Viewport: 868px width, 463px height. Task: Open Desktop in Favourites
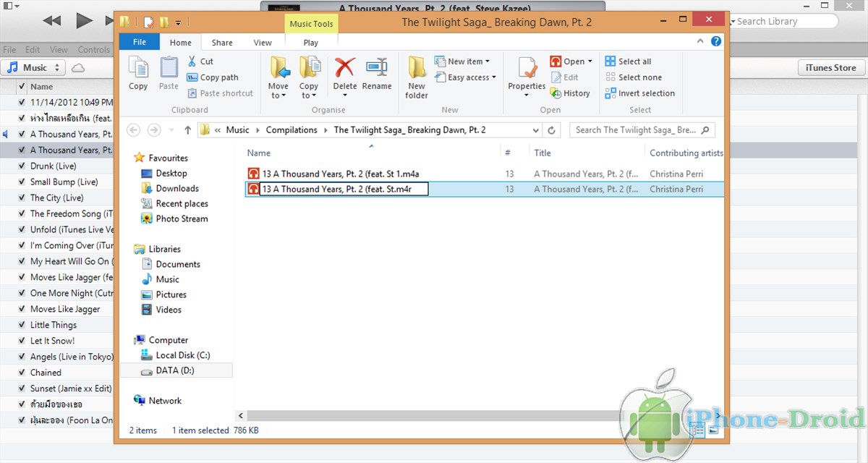tap(171, 174)
